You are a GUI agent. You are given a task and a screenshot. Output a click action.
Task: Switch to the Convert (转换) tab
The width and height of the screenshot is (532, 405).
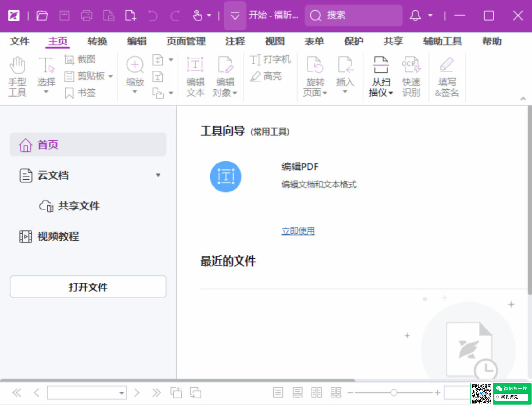97,41
